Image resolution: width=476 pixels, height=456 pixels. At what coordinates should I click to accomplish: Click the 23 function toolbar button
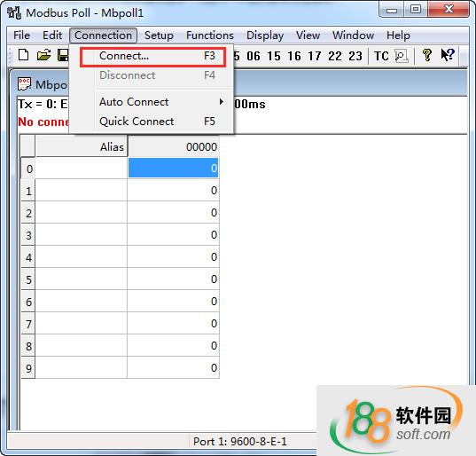tap(355, 56)
